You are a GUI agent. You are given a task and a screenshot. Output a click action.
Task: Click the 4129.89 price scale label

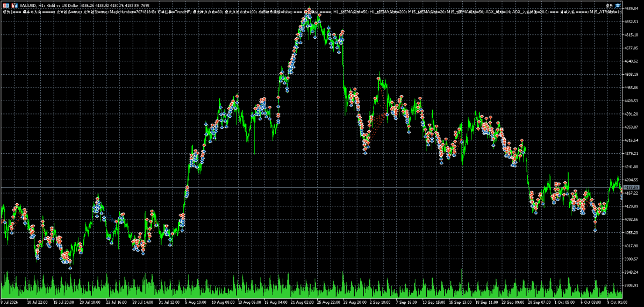click(x=631, y=206)
